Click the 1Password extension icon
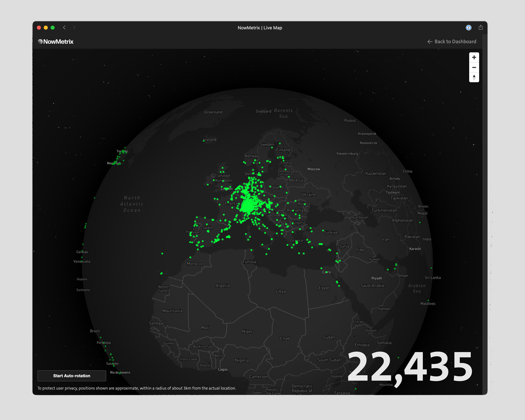This screenshot has width=525, height=420. pos(469,27)
